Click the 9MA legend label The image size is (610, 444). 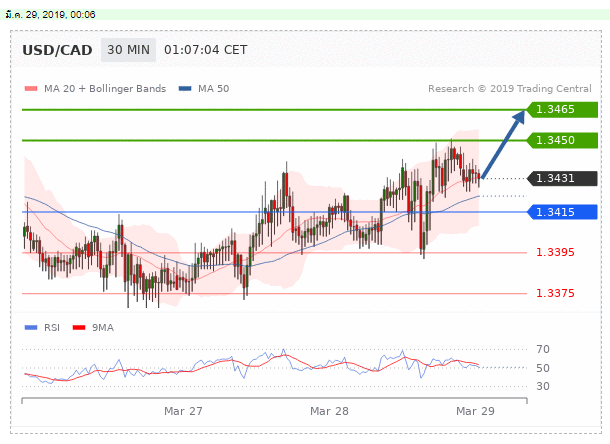coord(103,328)
